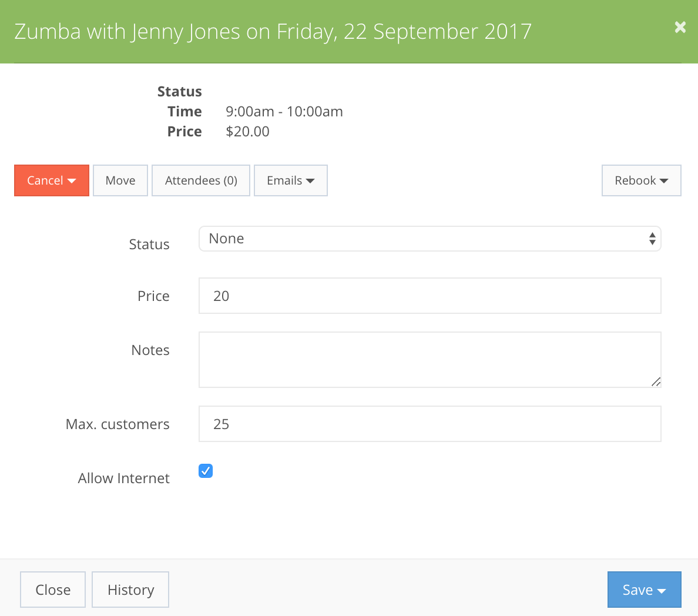Open the Emails menu
The width and height of the screenshot is (698, 616).
[x=290, y=180]
